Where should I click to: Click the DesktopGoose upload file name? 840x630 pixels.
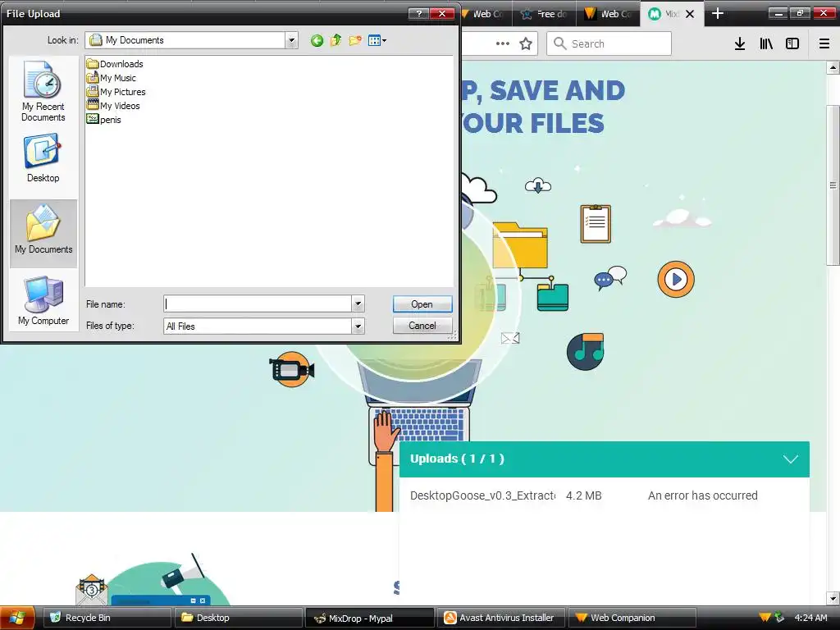[482, 495]
